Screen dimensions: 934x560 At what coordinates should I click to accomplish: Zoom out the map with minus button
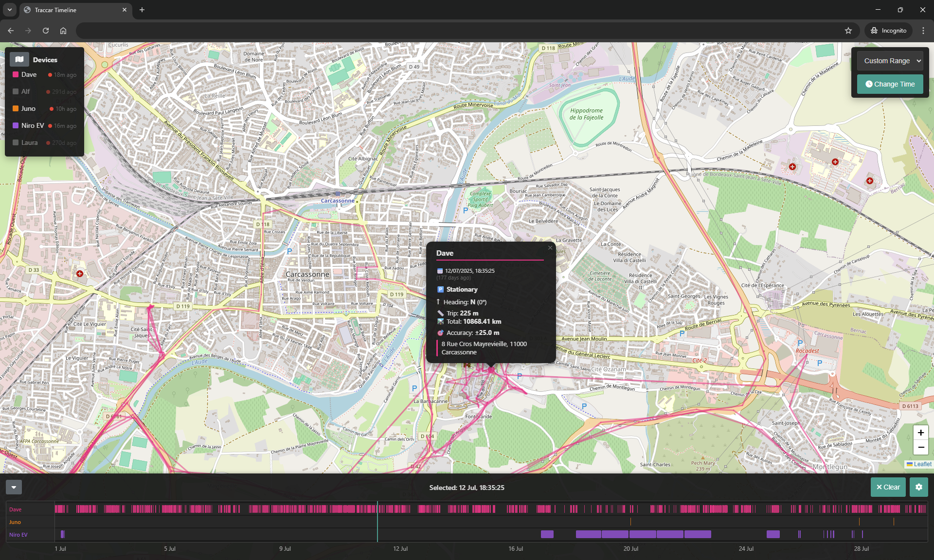tap(920, 447)
